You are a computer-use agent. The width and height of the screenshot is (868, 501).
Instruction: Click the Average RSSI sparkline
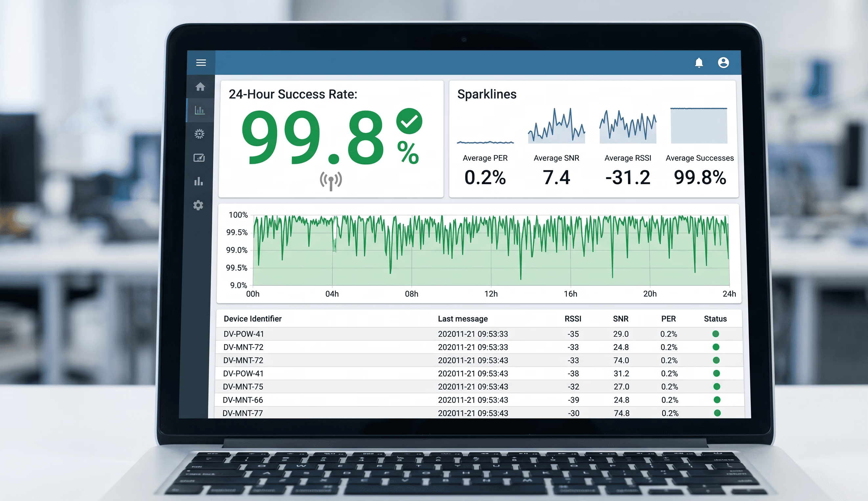coord(628,126)
